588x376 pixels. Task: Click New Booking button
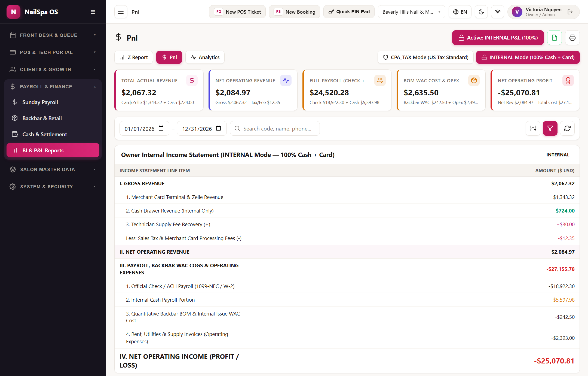tap(295, 12)
